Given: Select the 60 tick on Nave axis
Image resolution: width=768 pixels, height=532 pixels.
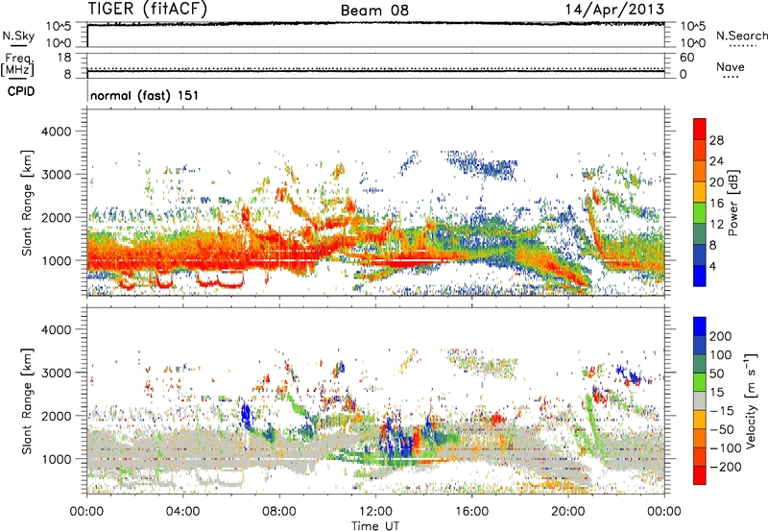Looking at the screenshot, I should click(686, 58).
